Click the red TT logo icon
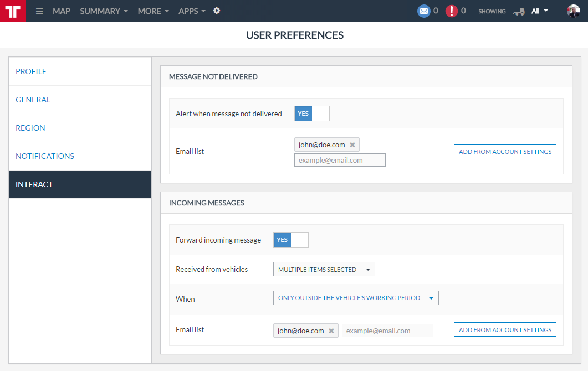588x371 pixels. (13, 11)
